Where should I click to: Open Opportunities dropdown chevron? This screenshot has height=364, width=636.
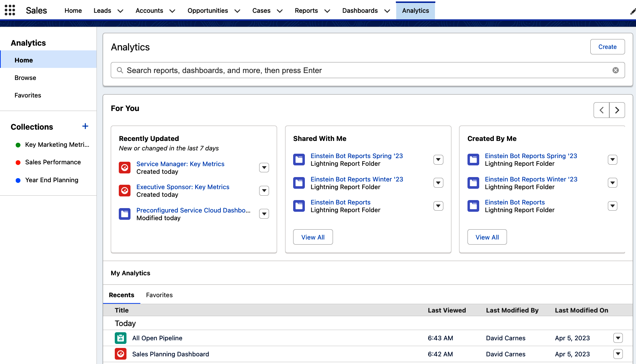237,11
